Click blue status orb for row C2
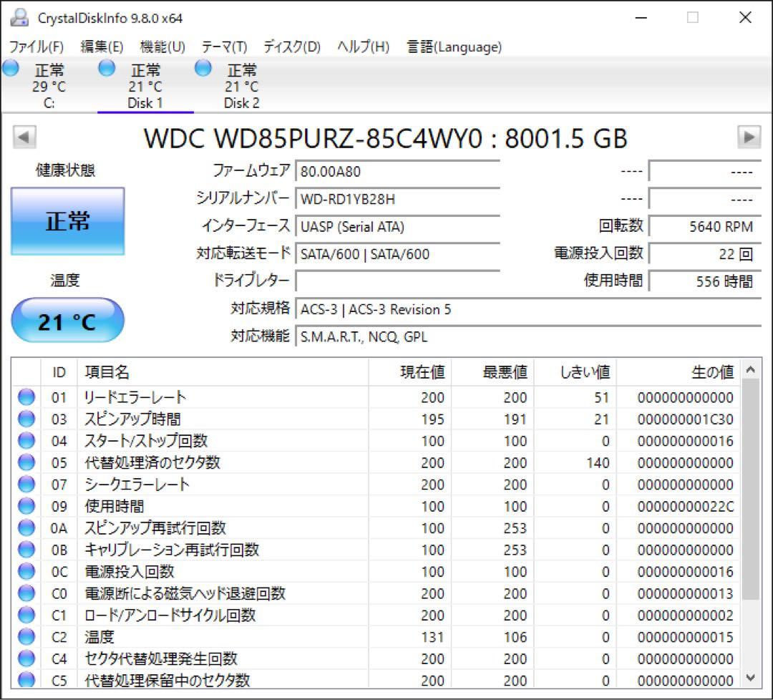Screen dimensions: 773x700 click(26, 637)
